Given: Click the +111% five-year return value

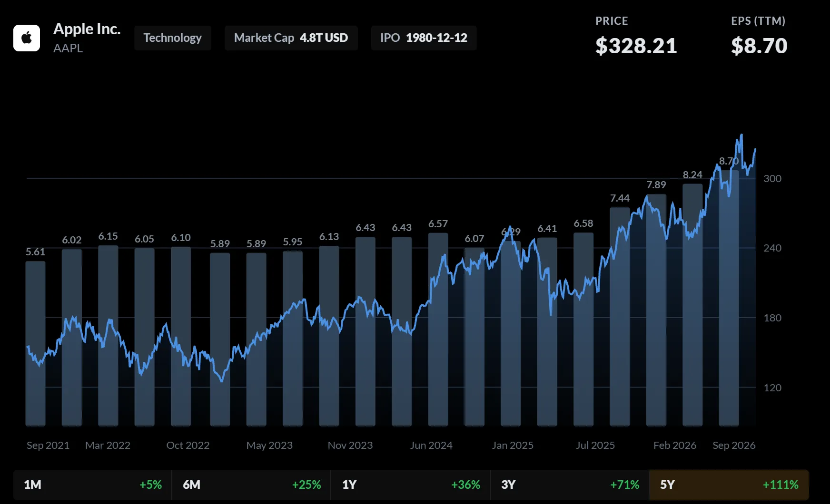Looking at the screenshot, I should click(781, 485).
